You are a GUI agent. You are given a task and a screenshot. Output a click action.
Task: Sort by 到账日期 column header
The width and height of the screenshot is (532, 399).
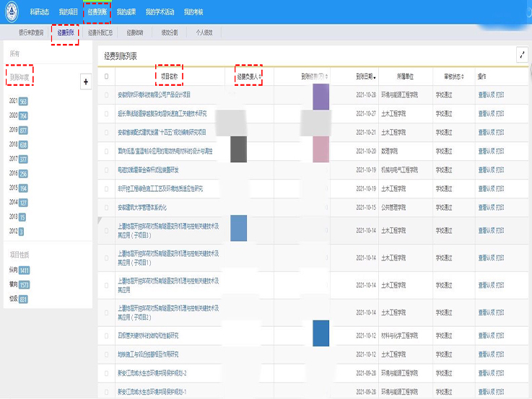pos(366,76)
